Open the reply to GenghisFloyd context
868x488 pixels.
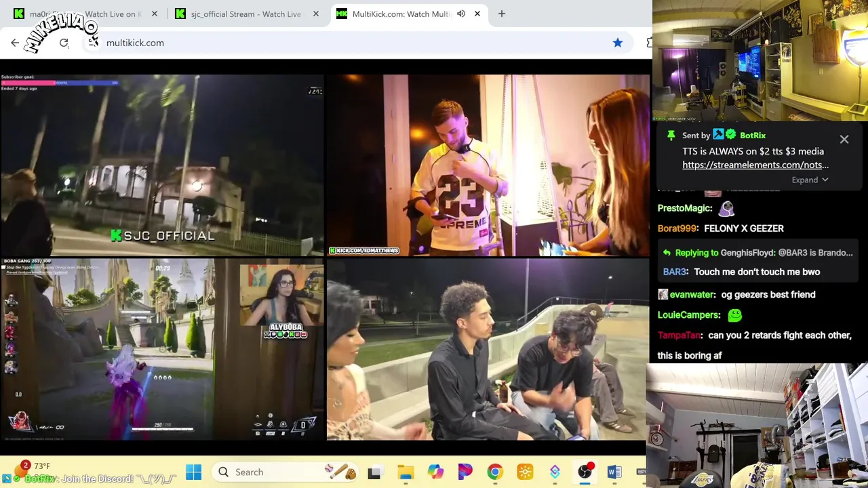pyautogui.click(x=757, y=252)
